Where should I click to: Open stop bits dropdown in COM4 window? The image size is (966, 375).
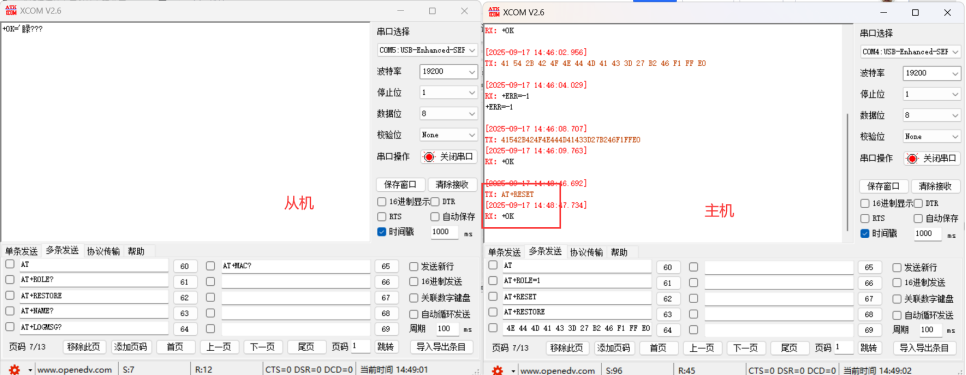pyautogui.click(x=932, y=94)
